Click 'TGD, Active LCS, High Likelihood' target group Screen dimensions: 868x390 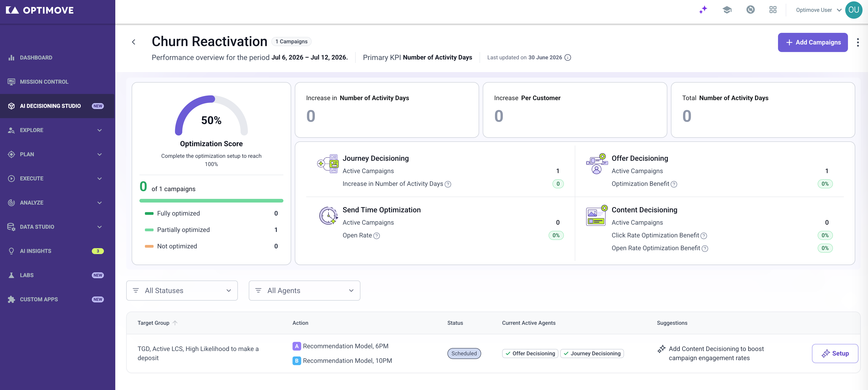pyautogui.click(x=198, y=354)
